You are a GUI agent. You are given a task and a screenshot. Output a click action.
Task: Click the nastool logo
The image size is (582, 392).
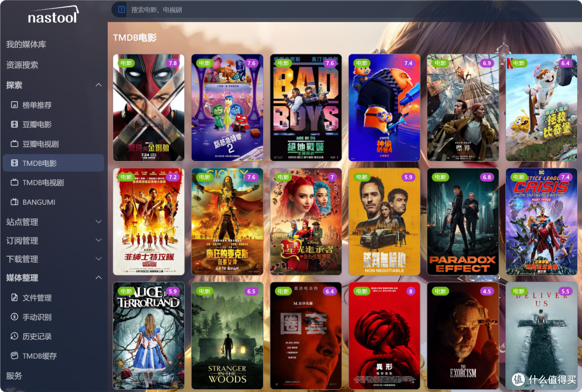53,16
